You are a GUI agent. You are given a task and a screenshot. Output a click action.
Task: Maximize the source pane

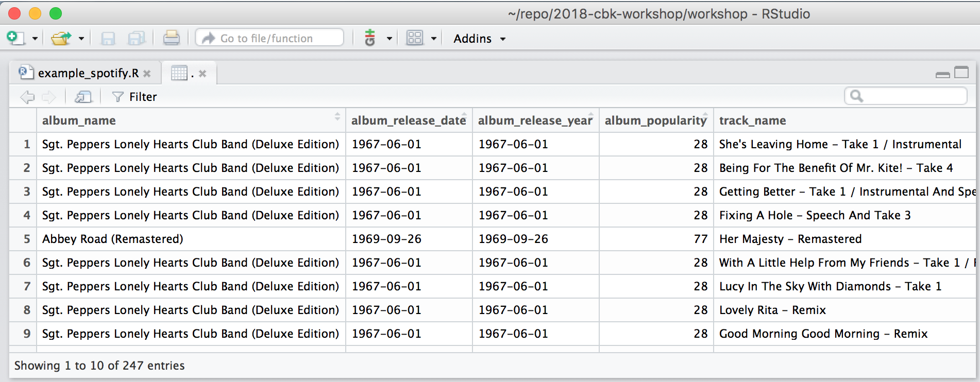click(x=961, y=73)
